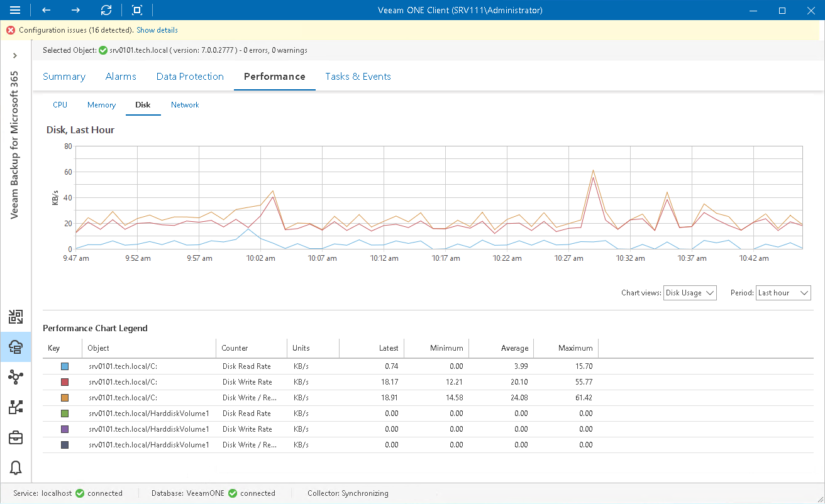825x504 pixels.
Task: Click the Performance Chart Legend heading
Action: [95, 328]
